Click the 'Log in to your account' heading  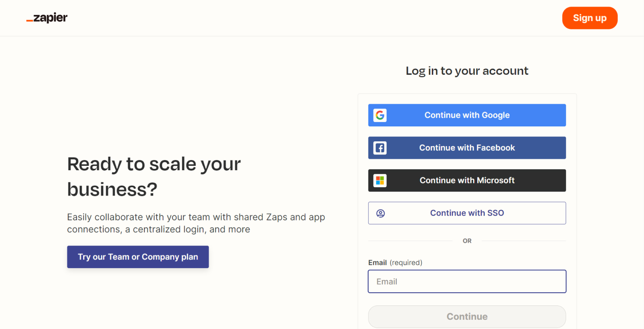coord(467,71)
